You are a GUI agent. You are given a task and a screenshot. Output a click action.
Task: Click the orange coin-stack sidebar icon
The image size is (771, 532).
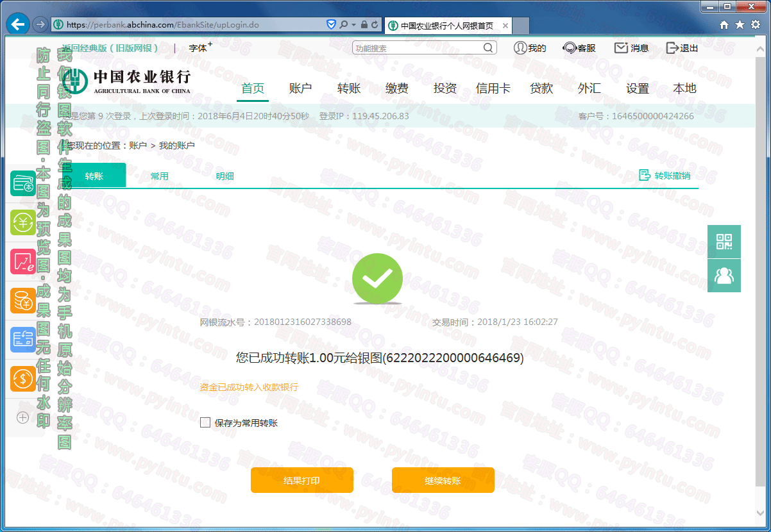[23, 301]
